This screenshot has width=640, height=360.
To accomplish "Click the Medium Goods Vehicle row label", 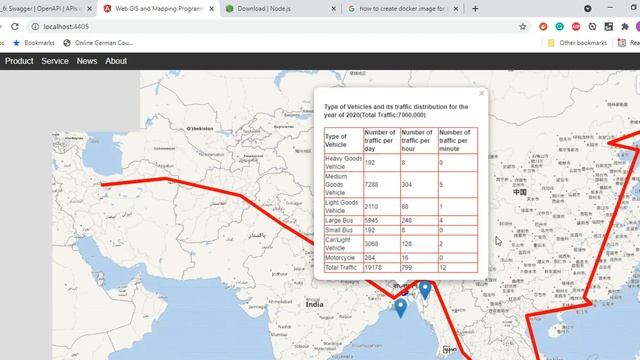I will click(x=344, y=184).
